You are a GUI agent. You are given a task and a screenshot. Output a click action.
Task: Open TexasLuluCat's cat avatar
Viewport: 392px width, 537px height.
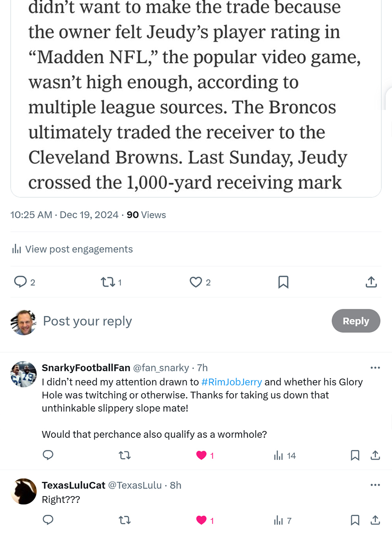pyautogui.click(x=23, y=491)
